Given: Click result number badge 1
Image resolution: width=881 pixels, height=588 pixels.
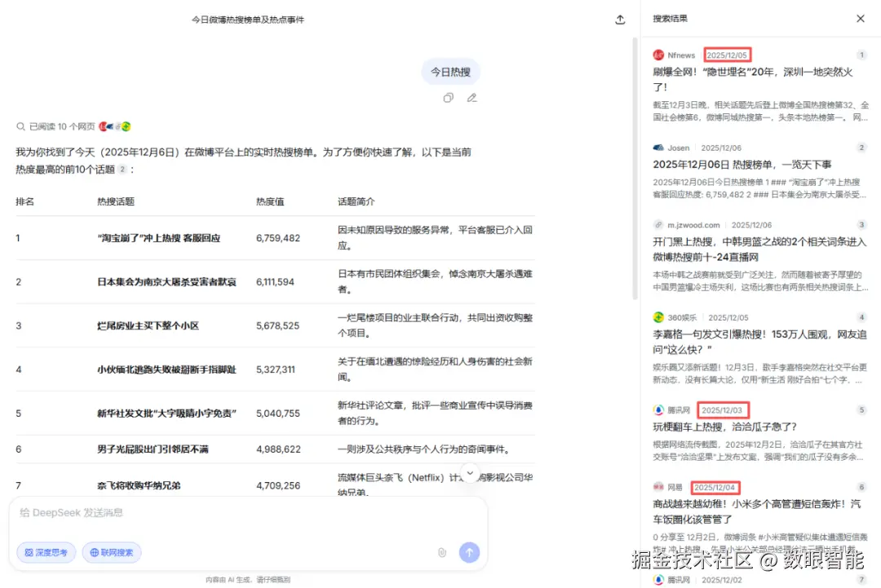Looking at the screenshot, I should (x=861, y=55).
